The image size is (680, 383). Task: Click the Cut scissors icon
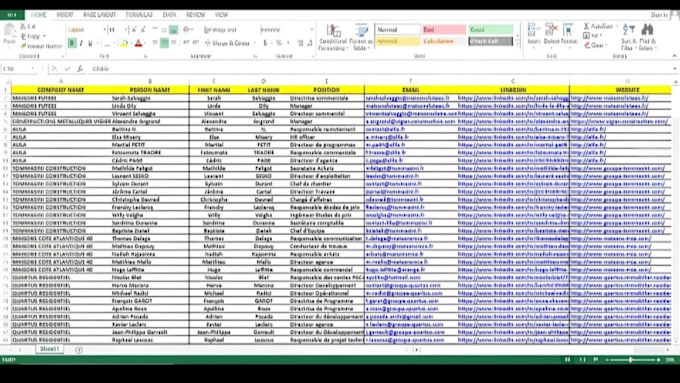click(x=23, y=27)
